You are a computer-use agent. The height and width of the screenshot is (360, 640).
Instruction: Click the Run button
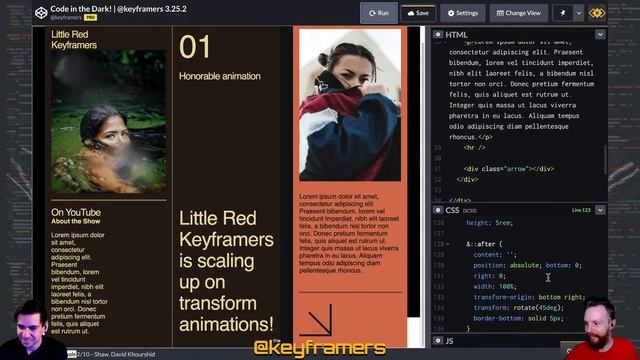(x=379, y=13)
